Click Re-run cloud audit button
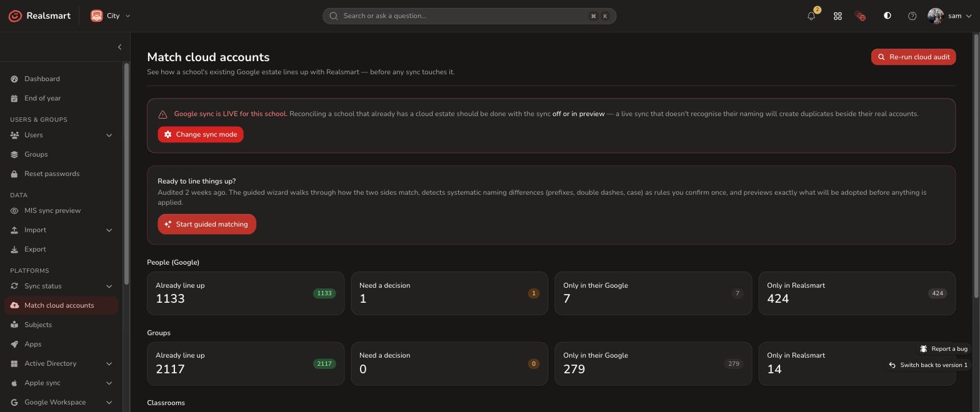The image size is (980, 412). pyautogui.click(x=913, y=57)
